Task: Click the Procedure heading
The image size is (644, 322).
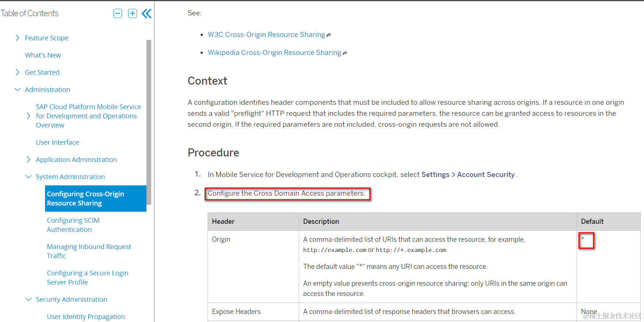Action: tap(213, 152)
